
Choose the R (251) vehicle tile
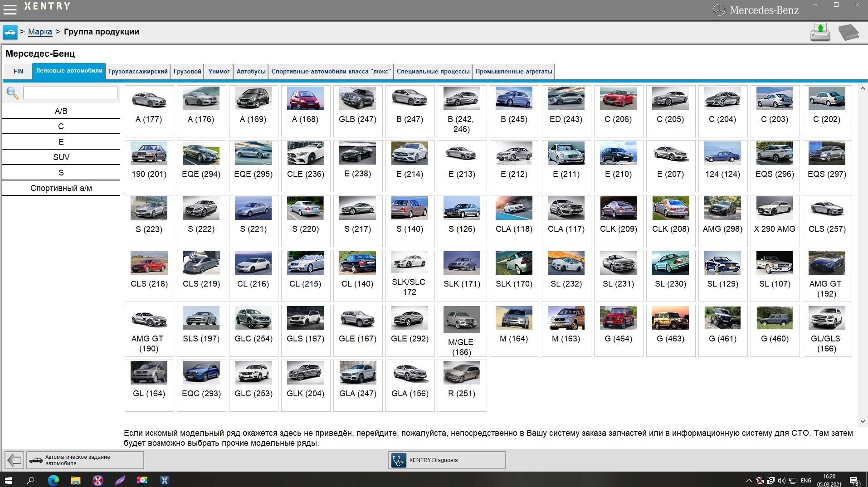tap(462, 385)
